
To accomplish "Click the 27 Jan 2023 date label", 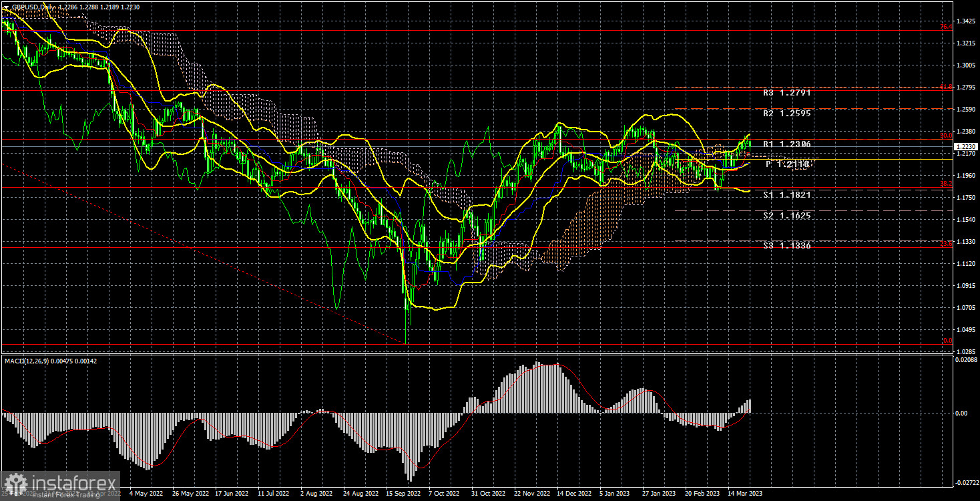I will click(x=658, y=494).
